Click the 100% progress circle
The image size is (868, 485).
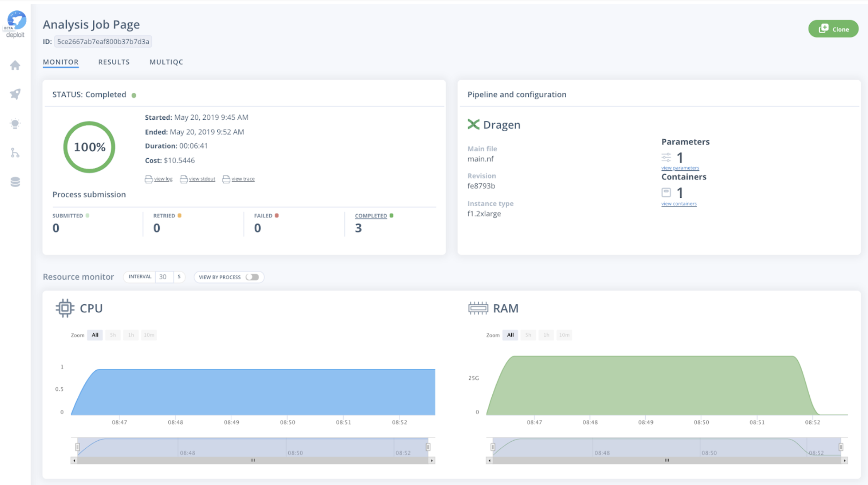89,147
